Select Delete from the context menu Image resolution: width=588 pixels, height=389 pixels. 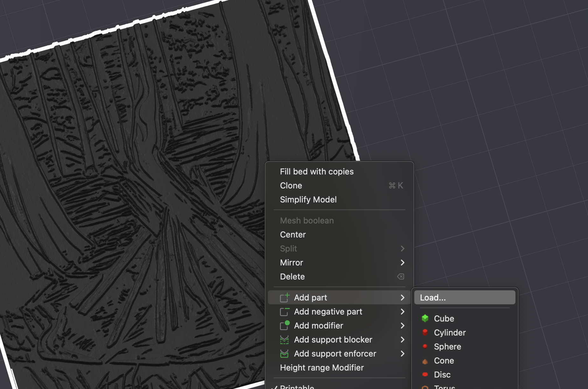(x=339, y=277)
